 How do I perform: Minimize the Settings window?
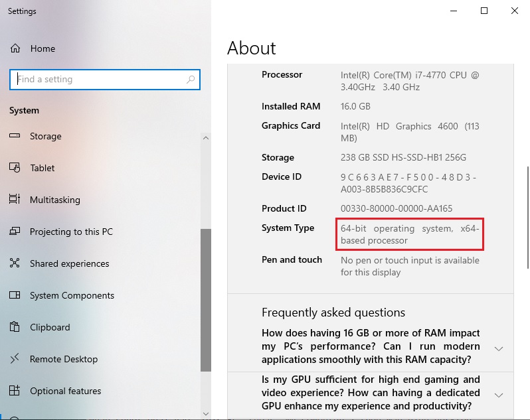454,11
